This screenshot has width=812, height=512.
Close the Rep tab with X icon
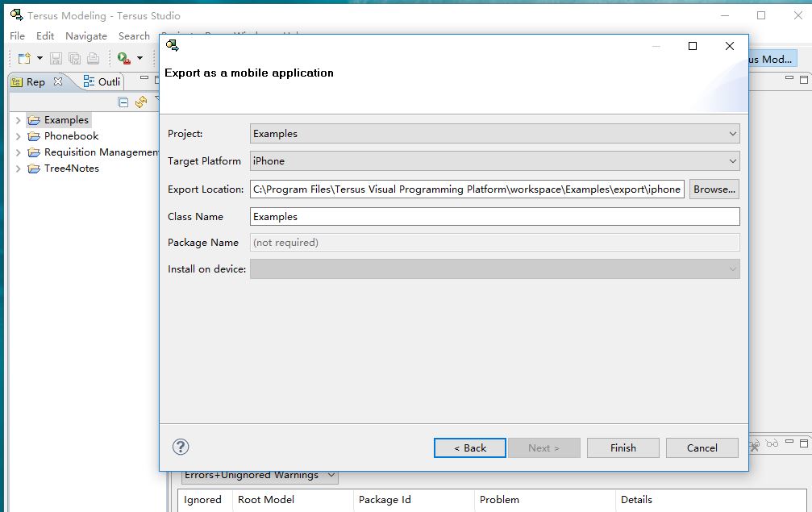(x=57, y=81)
